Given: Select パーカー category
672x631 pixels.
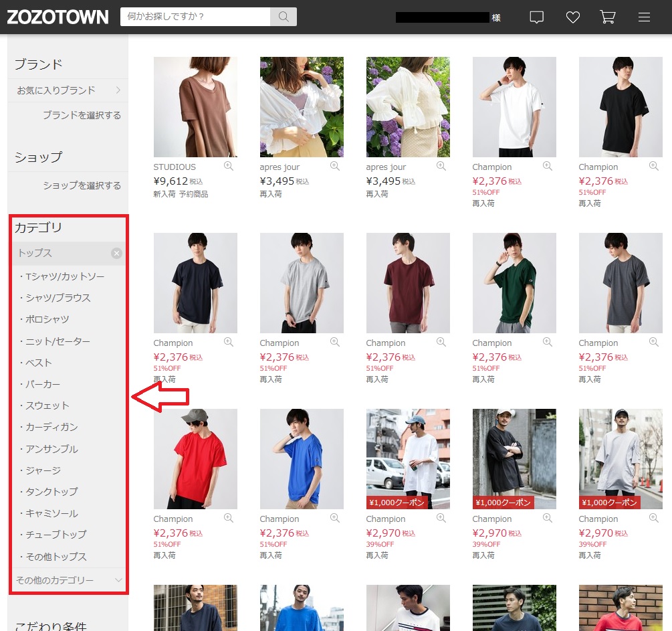Looking at the screenshot, I should (x=42, y=384).
